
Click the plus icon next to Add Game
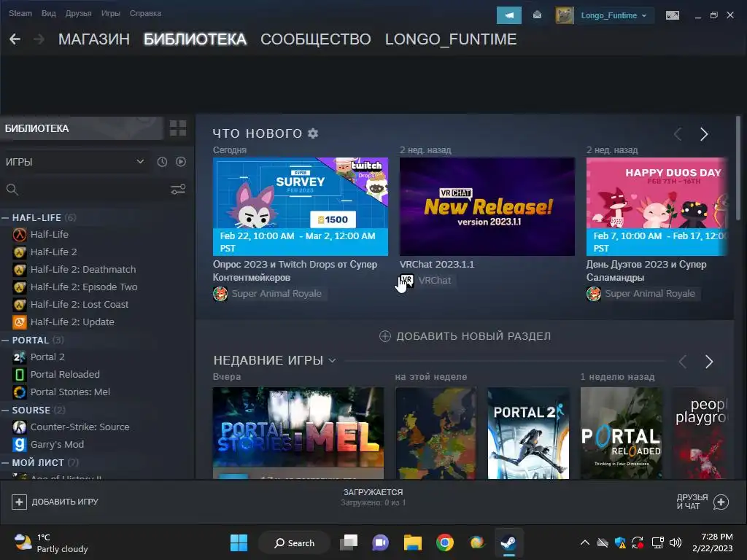19,502
